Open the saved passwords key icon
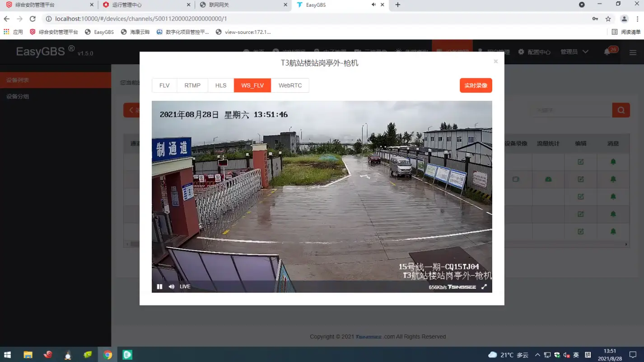 595,19
